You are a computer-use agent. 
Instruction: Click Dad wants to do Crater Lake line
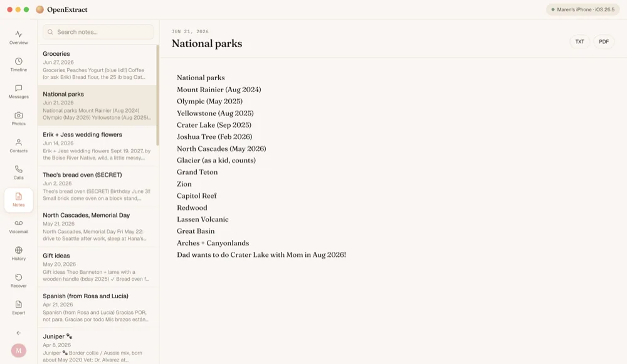click(x=261, y=255)
